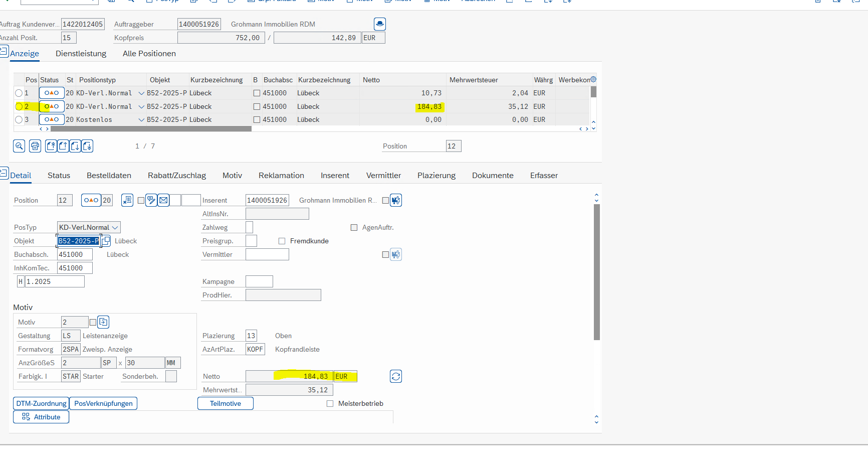Screen dimensions: 868x455
Task: Open tab overview icon beside Detail
Action: point(4,173)
